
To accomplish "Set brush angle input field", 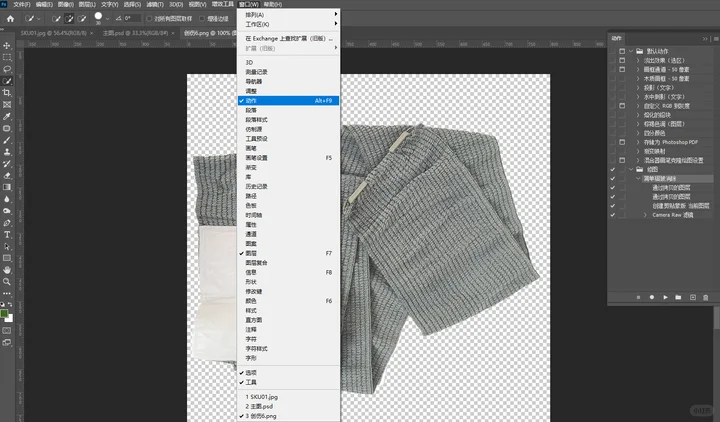I will click(x=133, y=19).
